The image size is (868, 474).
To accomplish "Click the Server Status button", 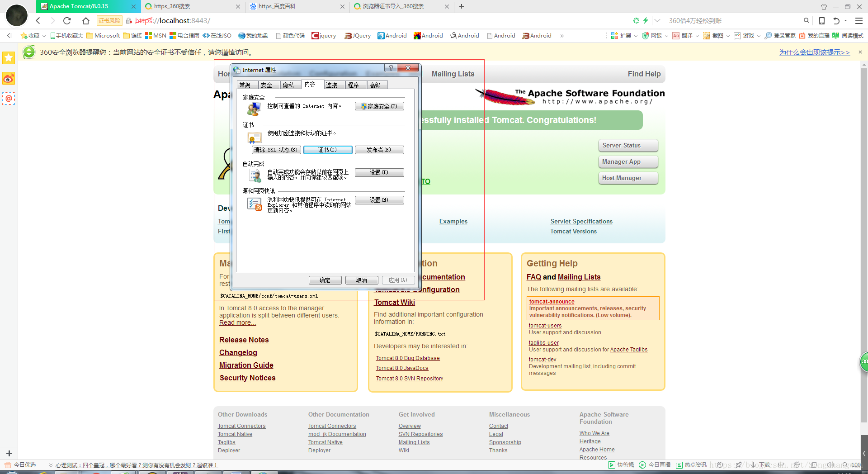I will pyautogui.click(x=628, y=146).
